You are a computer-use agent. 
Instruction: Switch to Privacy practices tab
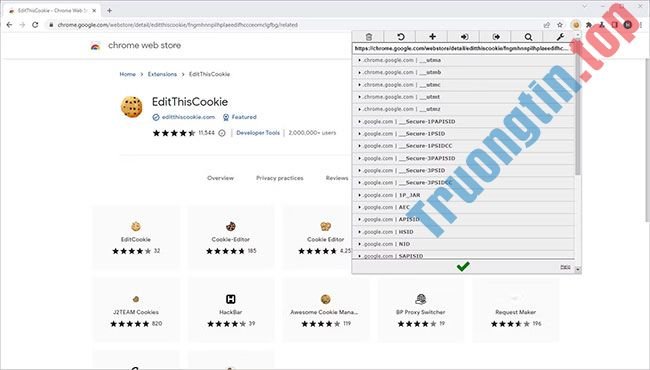click(x=280, y=178)
